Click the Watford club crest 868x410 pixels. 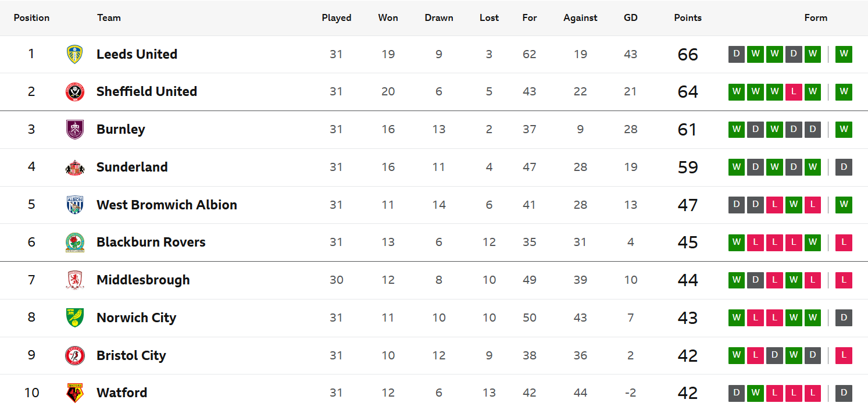coord(75,393)
